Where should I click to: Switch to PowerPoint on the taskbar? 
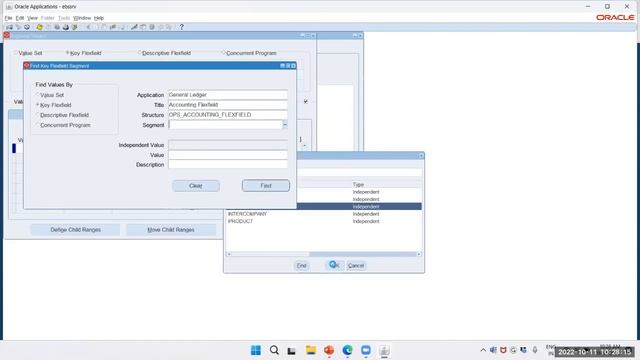[x=329, y=350]
